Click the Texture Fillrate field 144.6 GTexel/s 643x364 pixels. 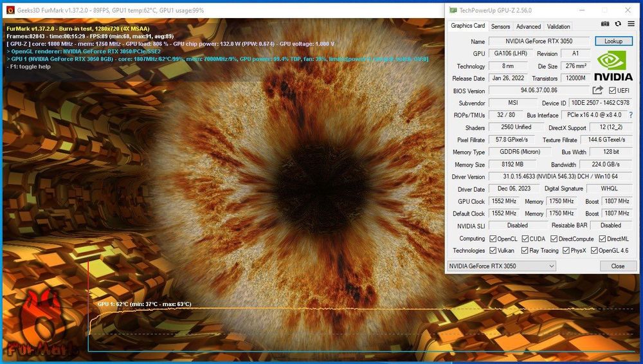pyautogui.click(x=606, y=140)
